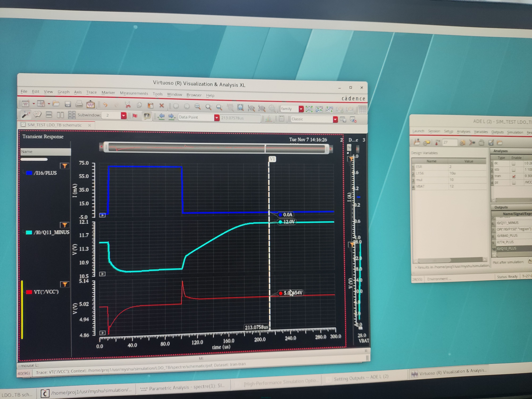The height and width of the screenshot is (399, 532).
Task: Open the Classic workspace dropdown
Action: 335,120
